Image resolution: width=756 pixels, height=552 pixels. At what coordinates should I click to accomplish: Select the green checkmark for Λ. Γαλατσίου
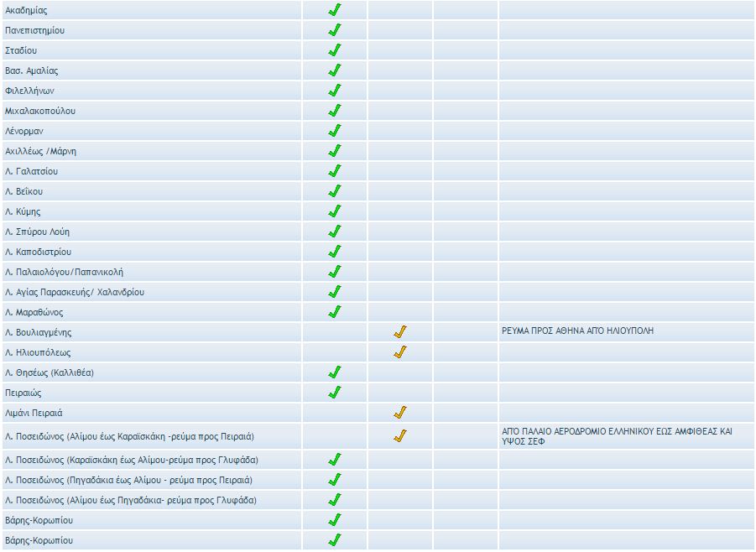(x=334, y=171)
